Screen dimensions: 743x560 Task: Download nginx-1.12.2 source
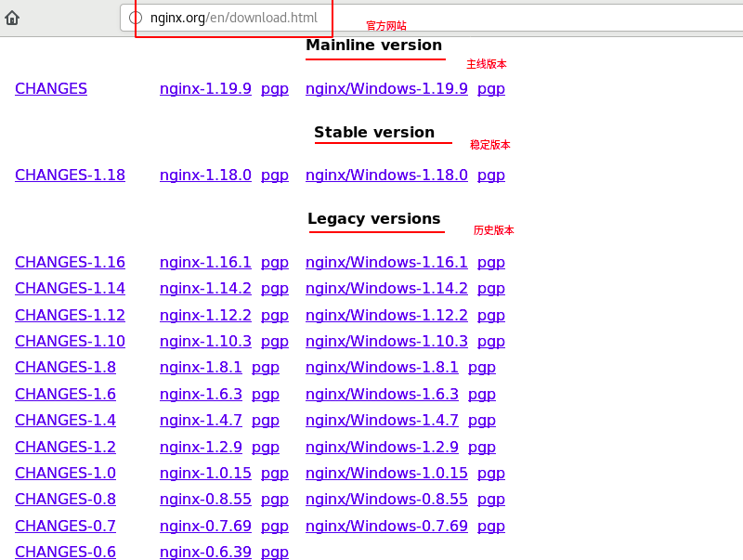tap(205, 315)
